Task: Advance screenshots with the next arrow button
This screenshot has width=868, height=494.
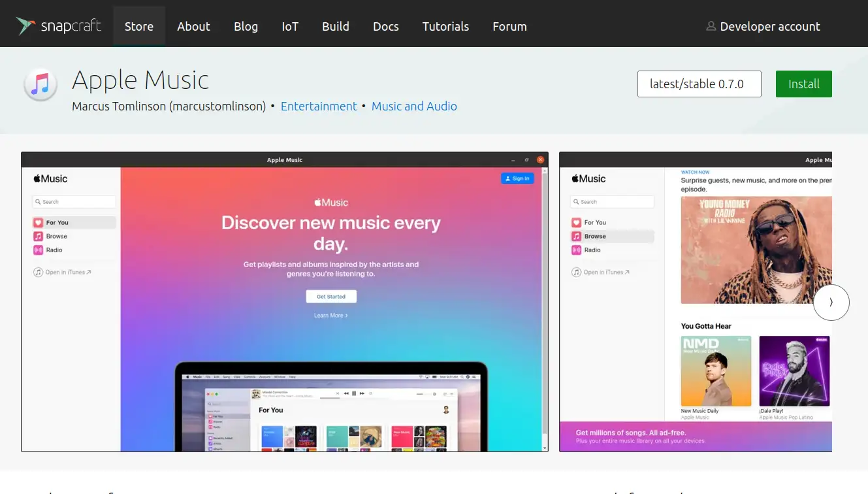Action: (x=831, y=303)
